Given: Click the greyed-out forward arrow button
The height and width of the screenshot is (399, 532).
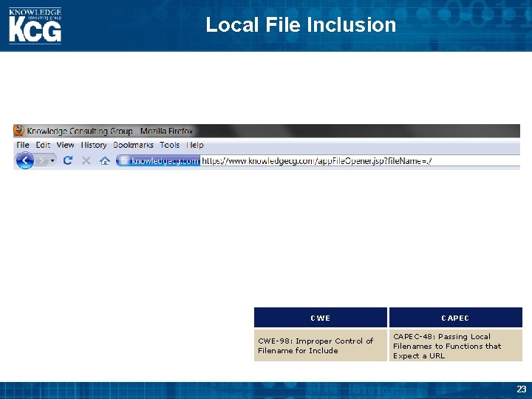Looking at the screenshot, I should (41, 160).
